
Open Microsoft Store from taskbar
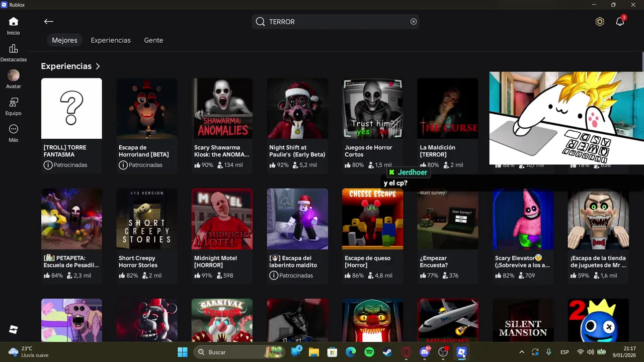coord(332,352)
